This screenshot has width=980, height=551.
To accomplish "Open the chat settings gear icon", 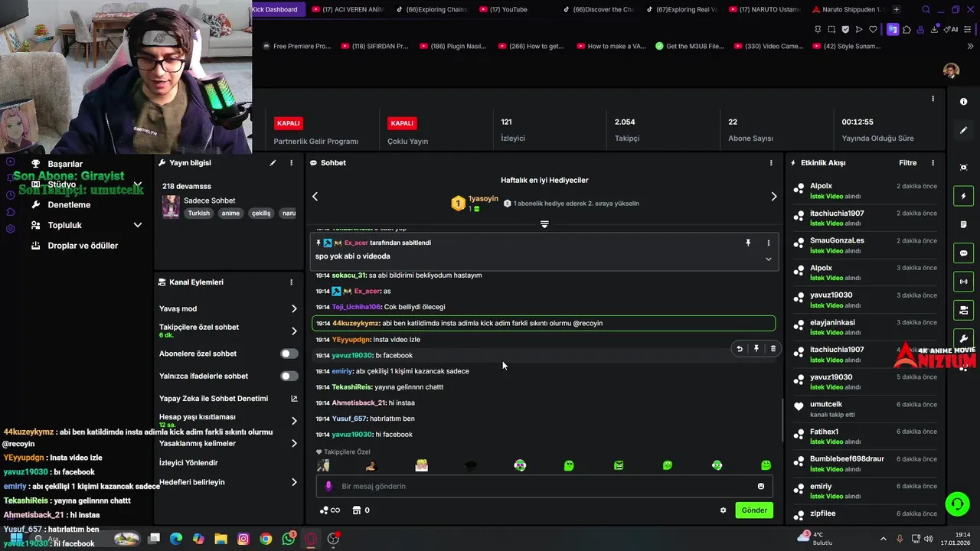I will coord(723,510).
